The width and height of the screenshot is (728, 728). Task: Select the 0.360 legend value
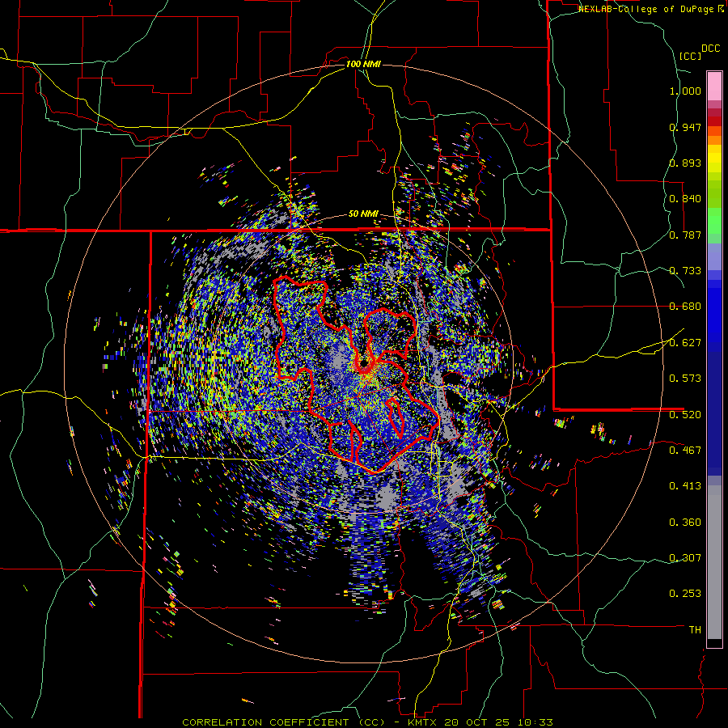tap(685, 523)
